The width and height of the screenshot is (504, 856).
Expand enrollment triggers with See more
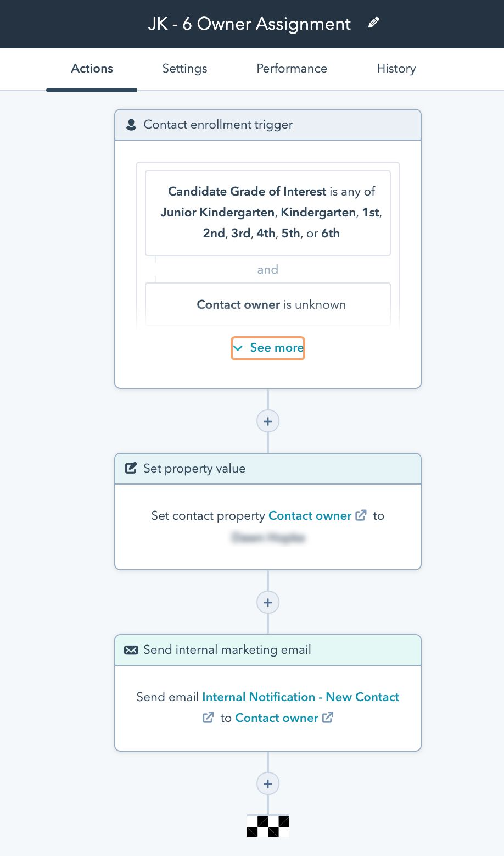point(268,348)
